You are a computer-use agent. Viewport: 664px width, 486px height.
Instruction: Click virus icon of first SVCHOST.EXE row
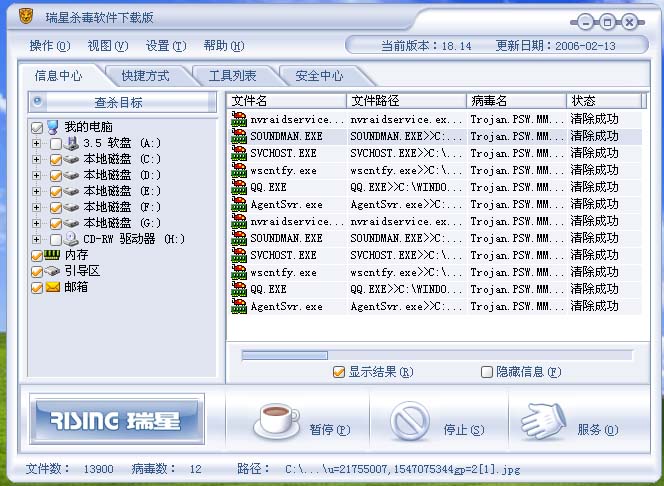pos(239,153)
